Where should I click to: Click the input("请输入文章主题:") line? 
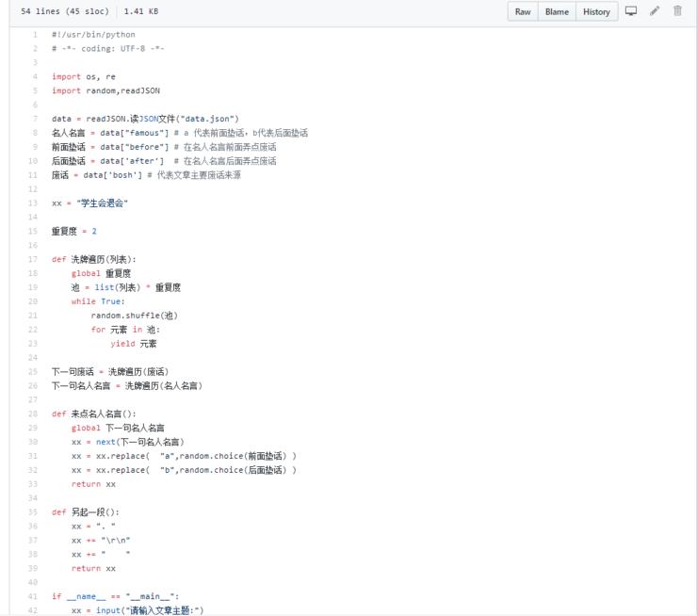tap(138, 610)
